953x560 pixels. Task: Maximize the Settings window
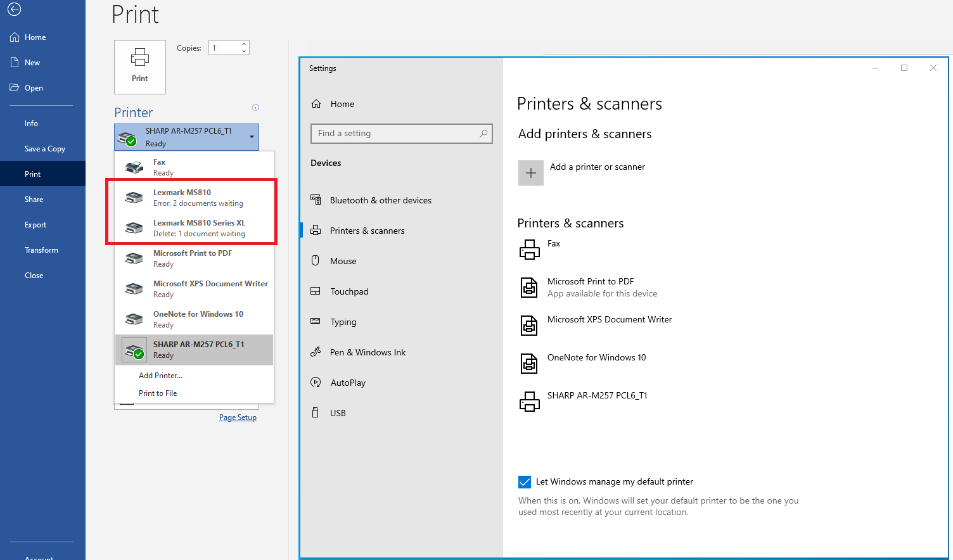point(904,68)
